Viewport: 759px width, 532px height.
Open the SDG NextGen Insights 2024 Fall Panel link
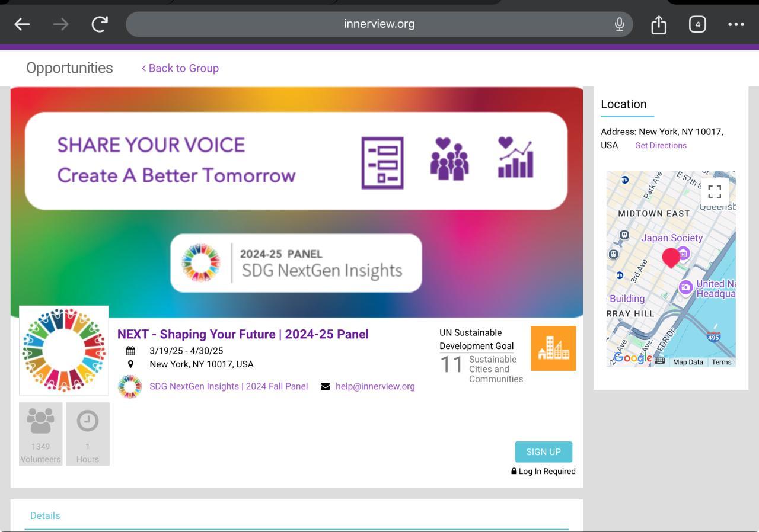coord(229,386)
